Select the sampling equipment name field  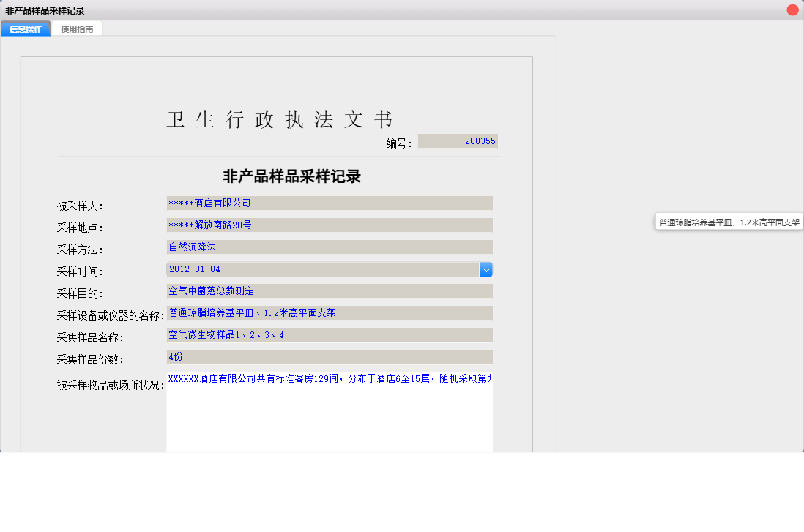pos(328,312)
